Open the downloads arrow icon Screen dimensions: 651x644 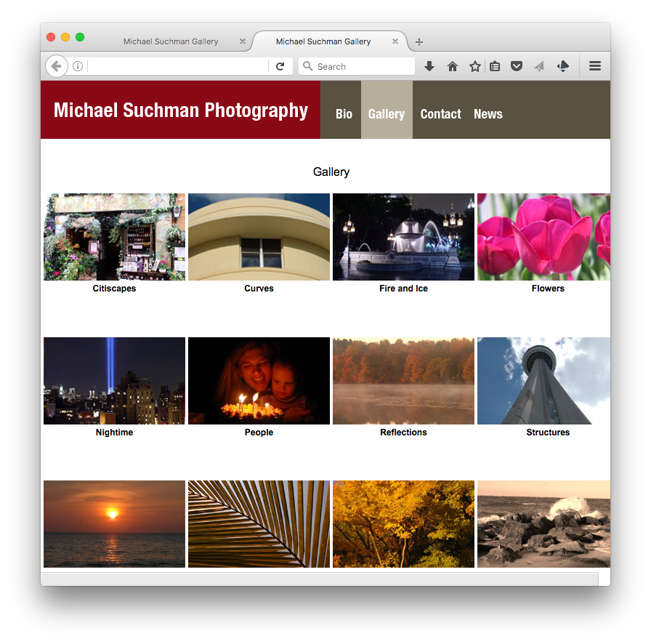pos(429,66)
